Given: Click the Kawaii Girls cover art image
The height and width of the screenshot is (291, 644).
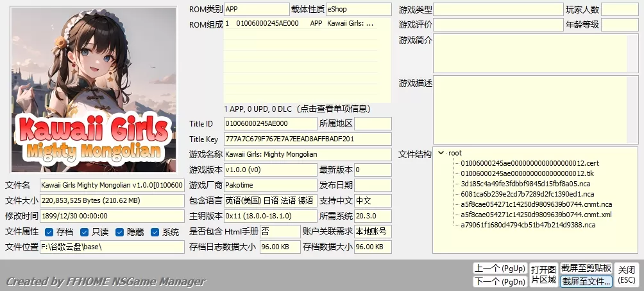Looking at the screenshot, I should 94,89.
